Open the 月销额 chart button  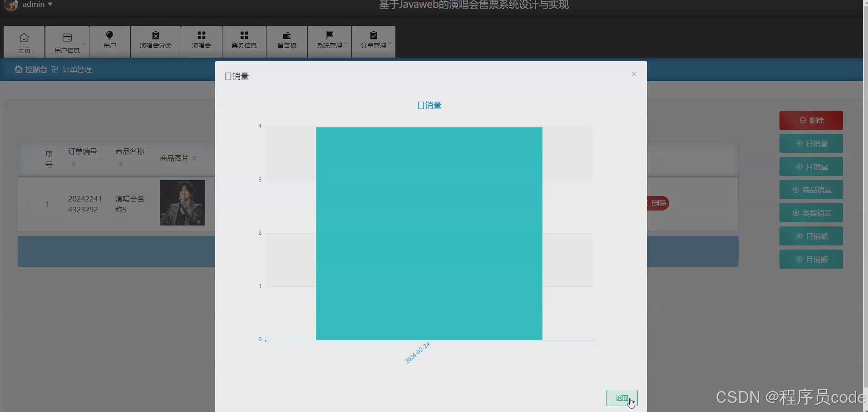(x=811, y=259)
